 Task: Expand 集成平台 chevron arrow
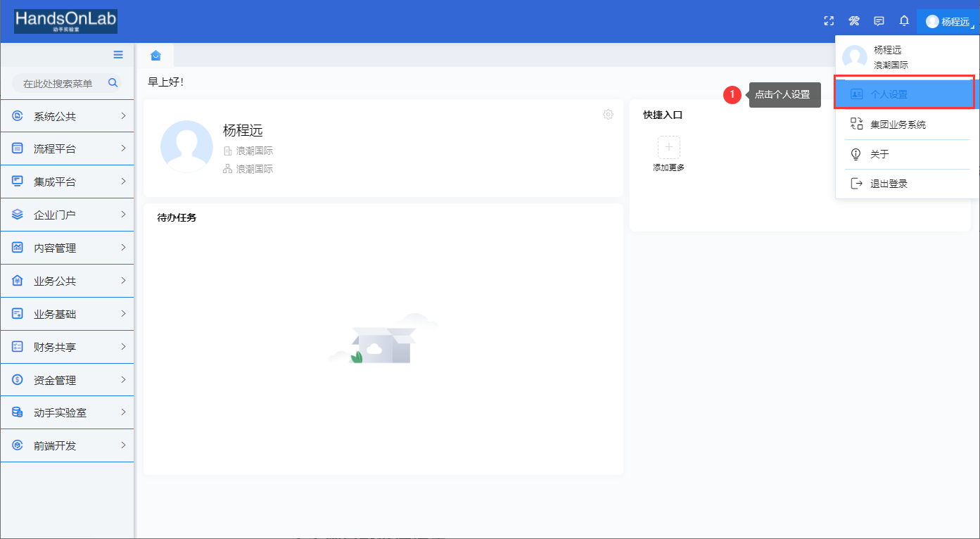tap(123, 182)
